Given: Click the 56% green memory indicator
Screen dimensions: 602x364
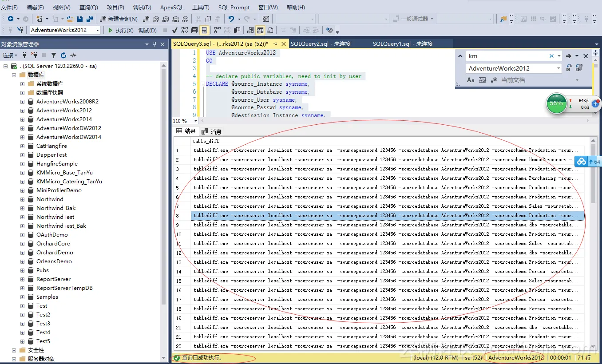Looking at the screenshot, I should pyautogui.click(x=556, y=103).
